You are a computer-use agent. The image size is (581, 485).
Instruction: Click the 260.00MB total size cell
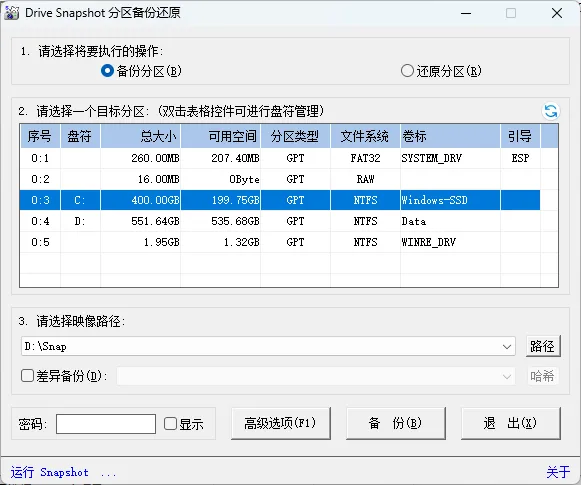tap(140, 158)
